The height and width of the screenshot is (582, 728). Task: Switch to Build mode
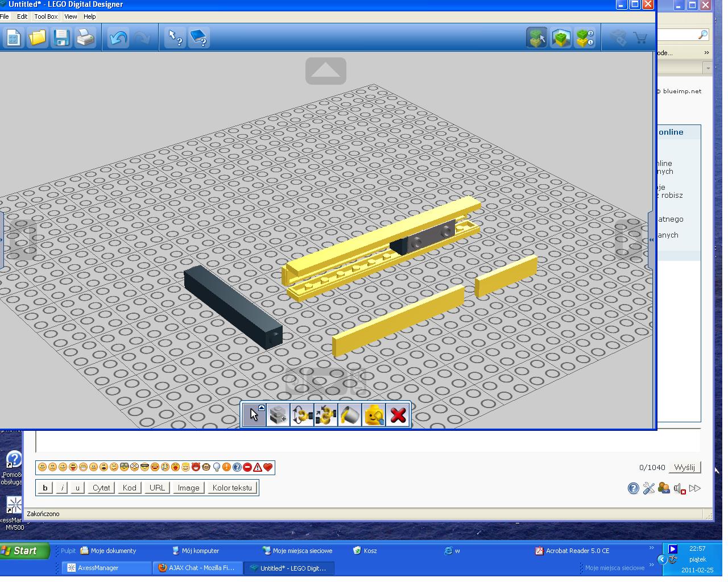(537, 38)
